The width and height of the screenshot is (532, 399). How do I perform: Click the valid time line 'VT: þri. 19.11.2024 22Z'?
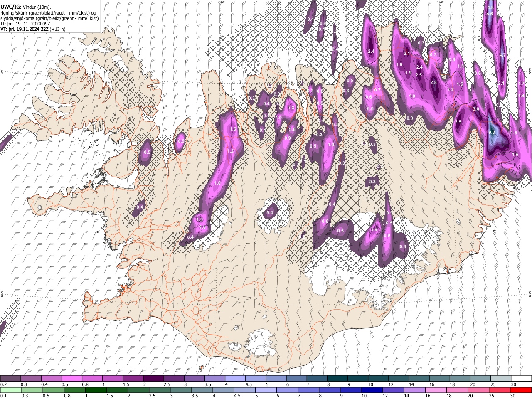(x=25, y=29)
